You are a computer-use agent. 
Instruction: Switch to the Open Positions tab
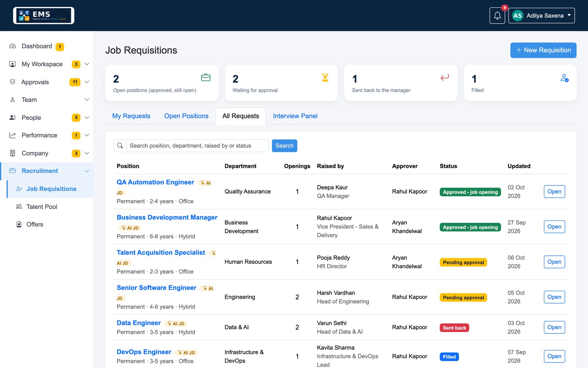coord(186,116)
